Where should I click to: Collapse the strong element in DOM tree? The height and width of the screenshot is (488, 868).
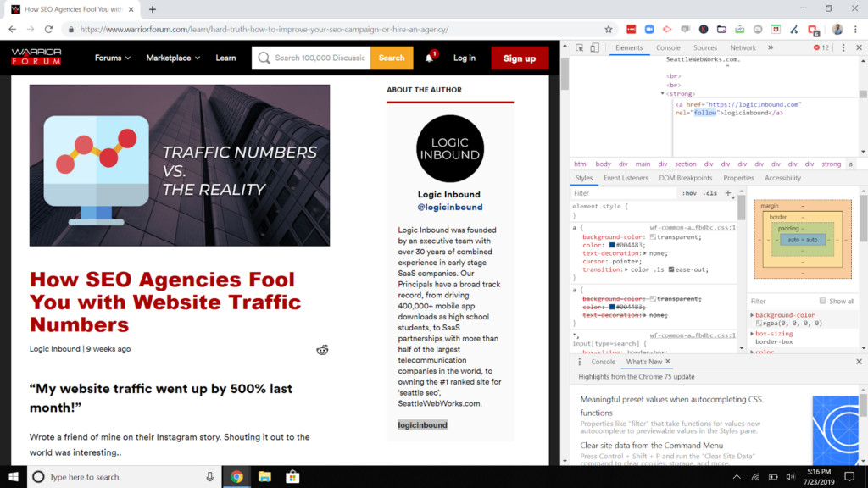pyautogui.click(x=663, y=94)
